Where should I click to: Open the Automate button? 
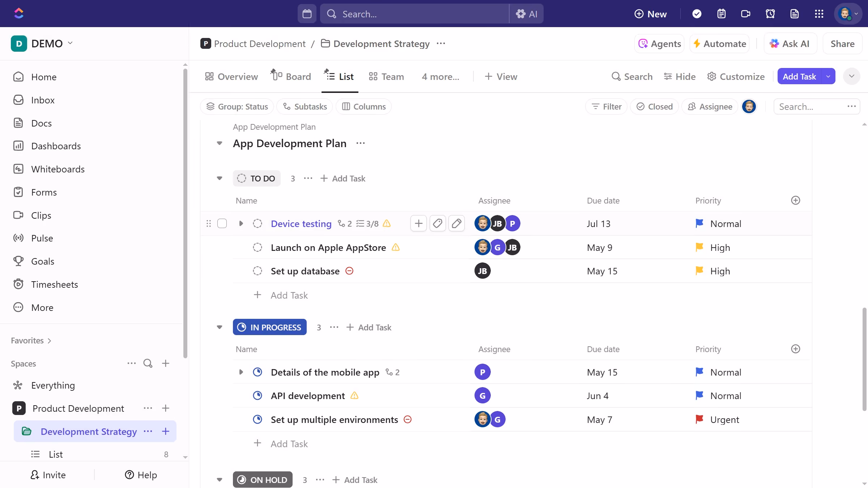[x=719, y=44]
